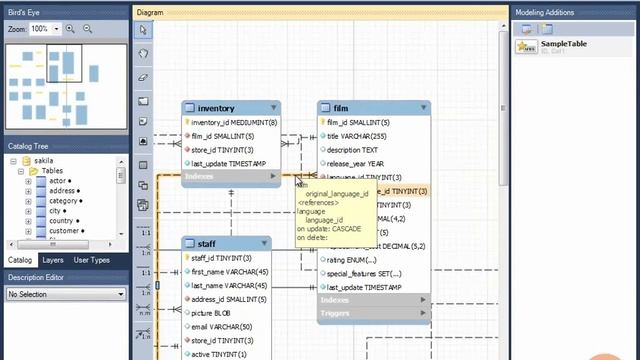Viewport: 640px width, 360px height.
Task: Switch to the Catalog tab
Action: 20,260
